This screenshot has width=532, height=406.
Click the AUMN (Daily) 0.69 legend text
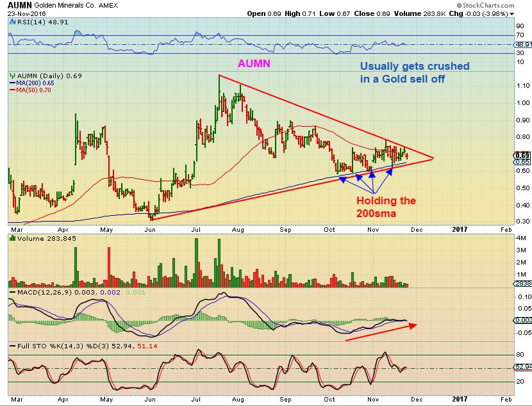pyautogui.click(x=49, y=76)
